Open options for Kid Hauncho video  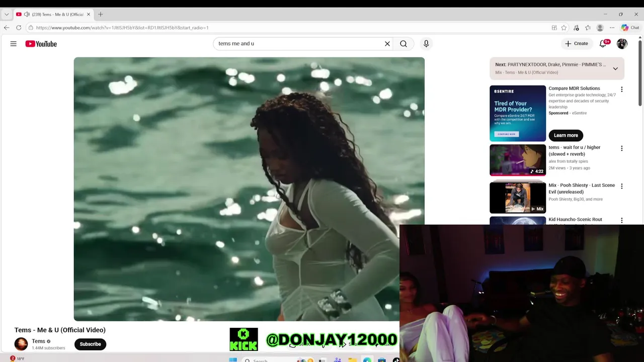(x=622, y=220)
